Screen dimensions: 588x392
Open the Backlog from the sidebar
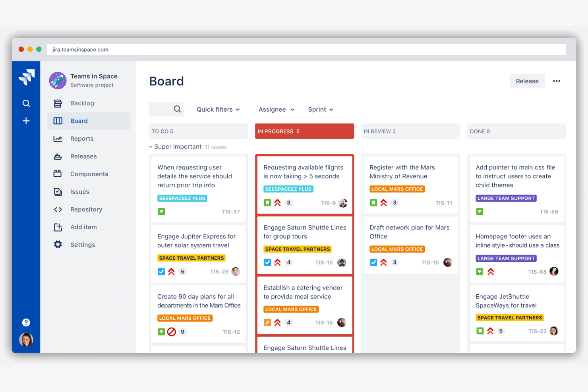(82, 103)
